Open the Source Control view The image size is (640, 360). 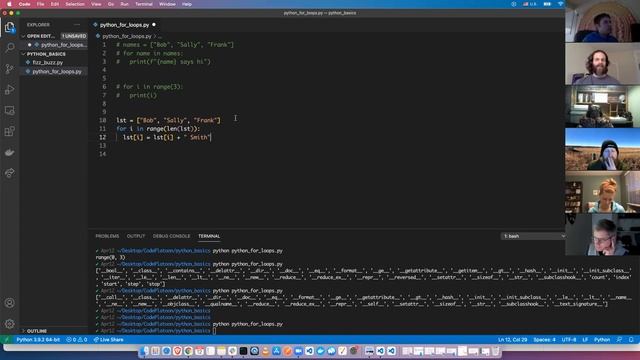10,69
